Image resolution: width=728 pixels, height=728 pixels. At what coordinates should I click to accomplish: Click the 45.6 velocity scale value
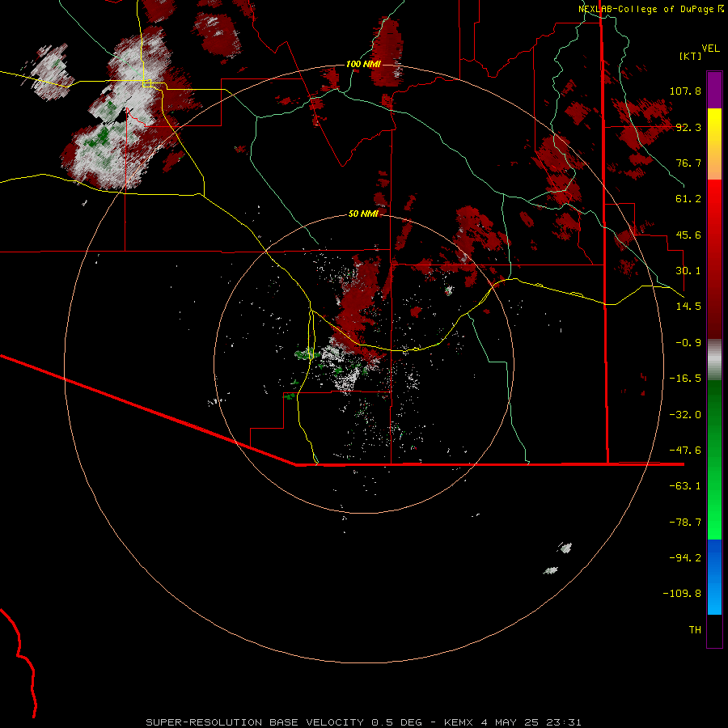(688, 235)
